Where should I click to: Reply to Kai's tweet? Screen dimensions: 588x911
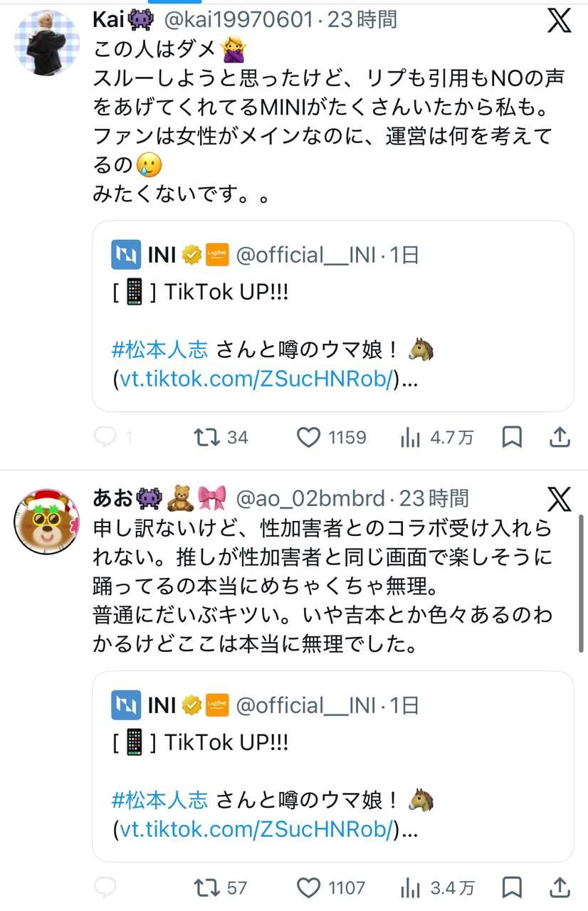(105, 437)
